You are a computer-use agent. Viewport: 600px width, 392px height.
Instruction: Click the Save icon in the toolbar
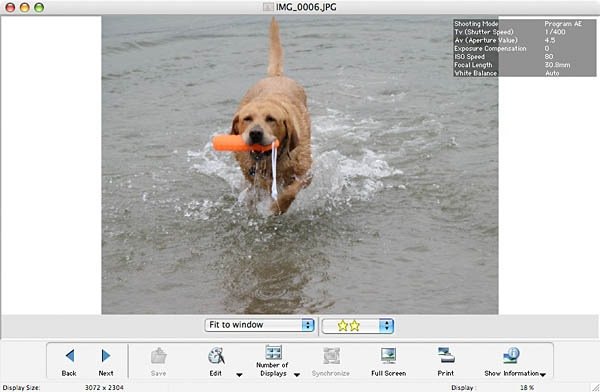(x=158, y=356)
